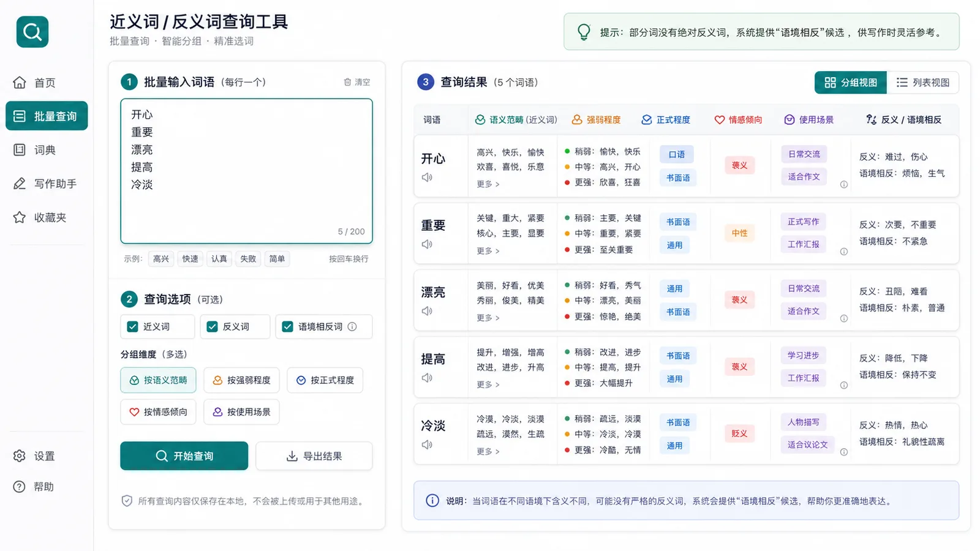Click the 帮助 question mark icon
This screenshot has width=980, height=551.
click(20, 487)
